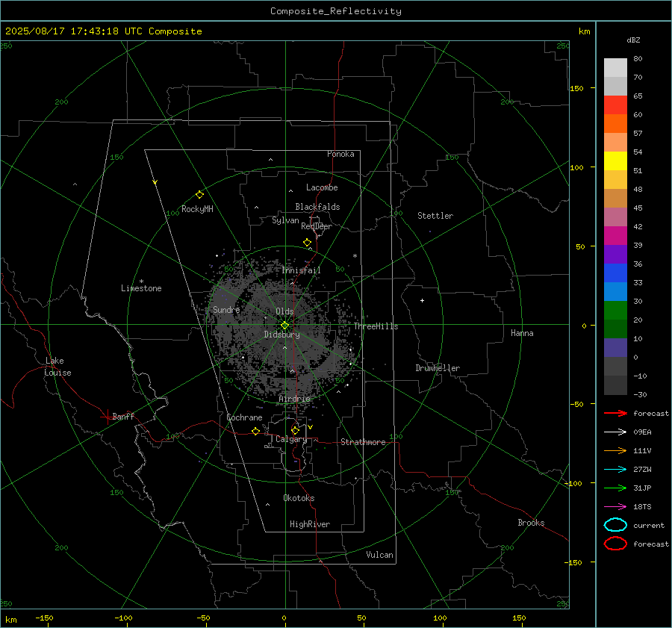The width and height of the screenshot is (672, 628).
Task: Click the yellow diamond marker near Cochrane
Action: click(255, 432)
